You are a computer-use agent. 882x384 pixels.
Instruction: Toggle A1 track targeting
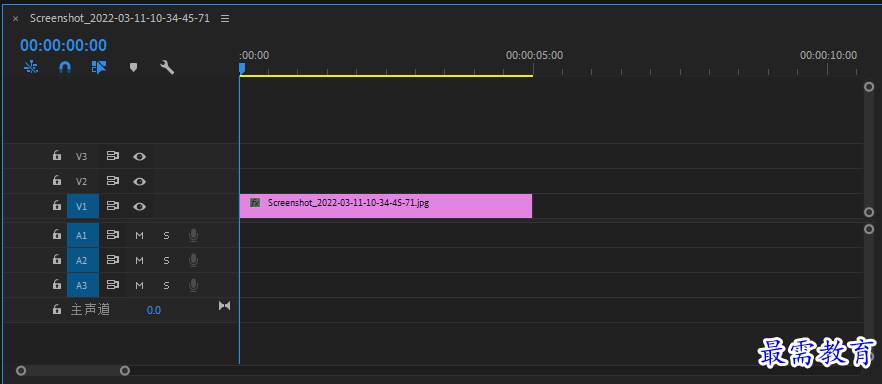(x=83, y=235)
